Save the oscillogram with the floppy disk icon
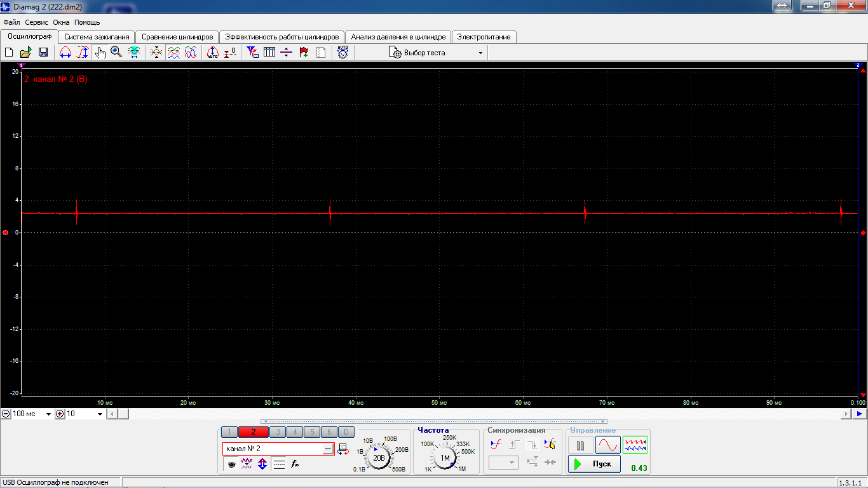Screen dimensions: 868x488 coord(43,53)
